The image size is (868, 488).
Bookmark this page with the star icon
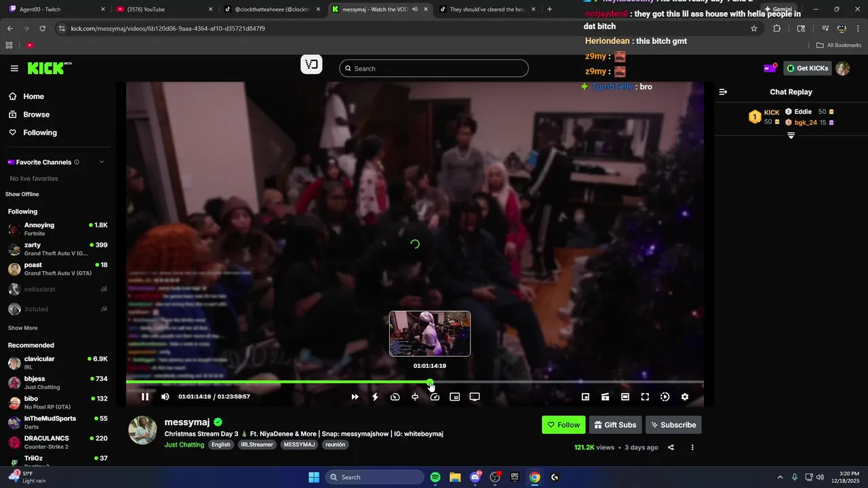(x=753, y=28)
